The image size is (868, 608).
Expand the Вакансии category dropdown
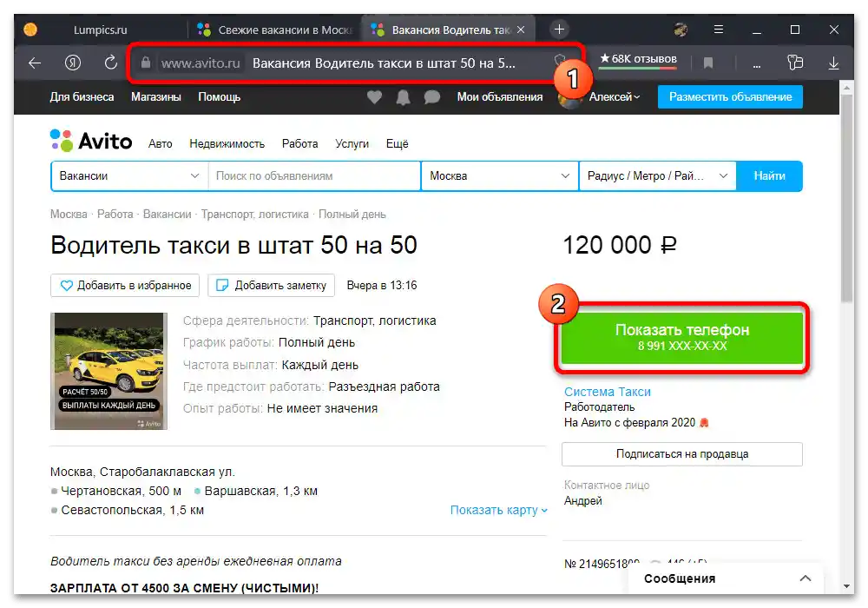pyautogui.click(x=129, y=176)
